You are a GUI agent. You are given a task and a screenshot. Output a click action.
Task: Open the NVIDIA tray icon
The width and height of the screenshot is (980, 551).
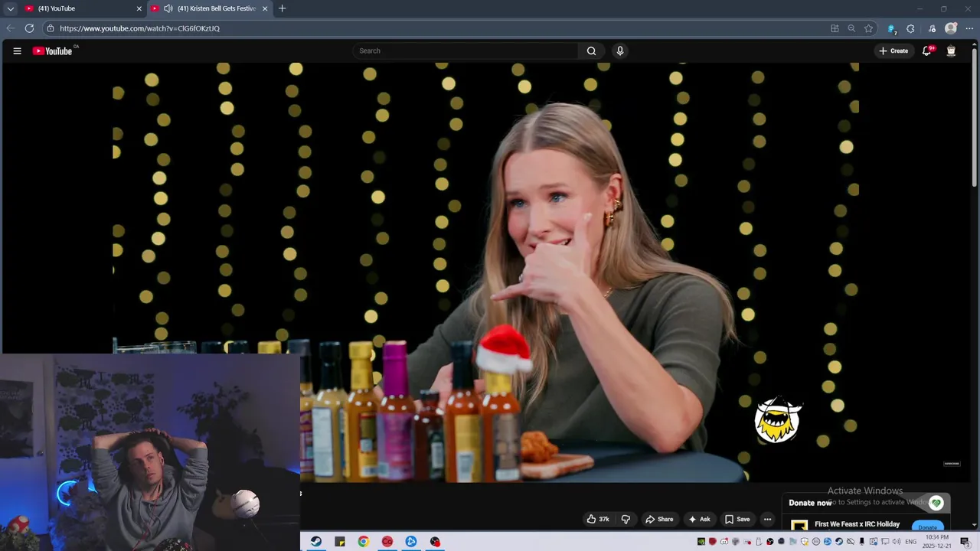701,542
